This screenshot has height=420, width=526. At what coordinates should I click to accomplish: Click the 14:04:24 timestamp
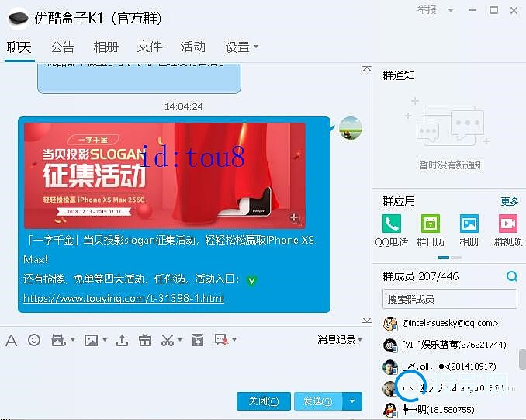tap(184, 107)
